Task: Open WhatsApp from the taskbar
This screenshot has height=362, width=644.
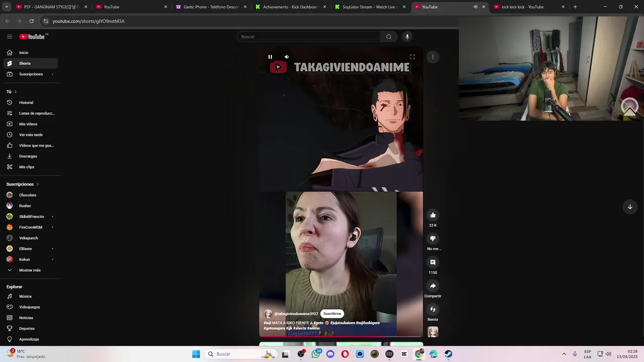Action: point(316,354)
